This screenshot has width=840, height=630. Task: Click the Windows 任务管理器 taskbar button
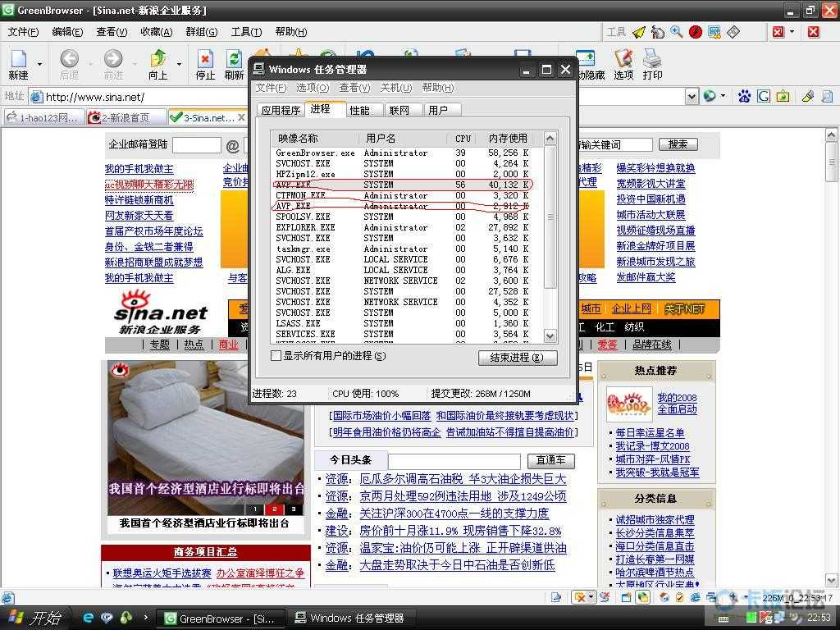click(x=356, y=618)
